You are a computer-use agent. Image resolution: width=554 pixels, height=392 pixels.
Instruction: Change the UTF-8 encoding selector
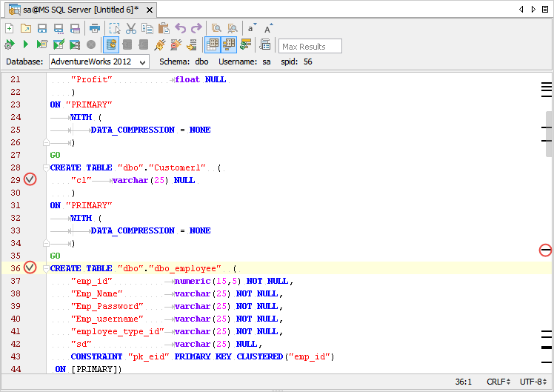click(533, 382)
